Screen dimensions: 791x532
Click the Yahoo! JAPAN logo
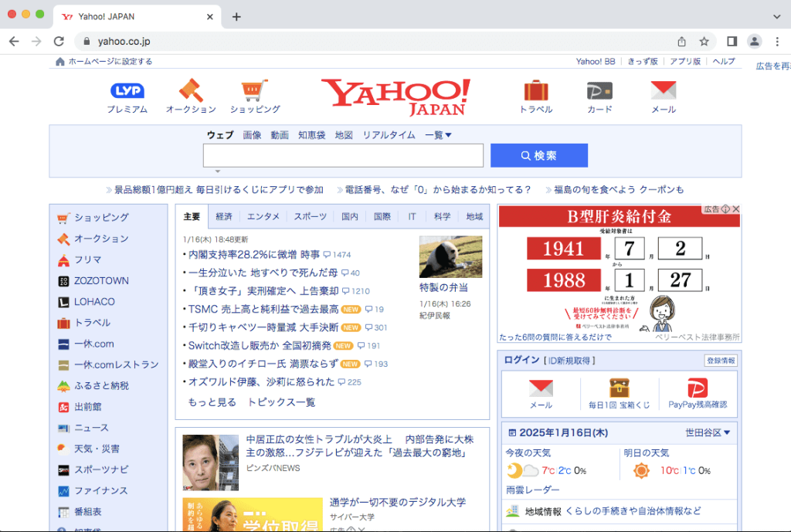pos(396,97)
